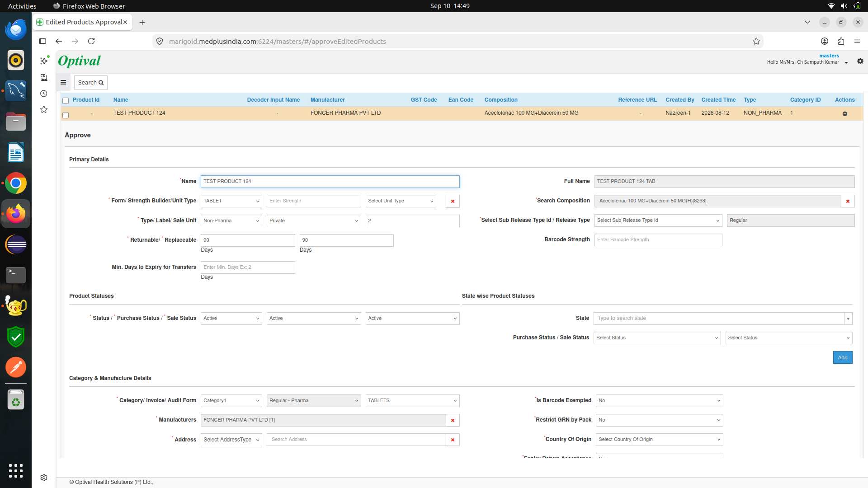Open Category1 dropdown
The image size is (868, 488).
click(231, 401)
